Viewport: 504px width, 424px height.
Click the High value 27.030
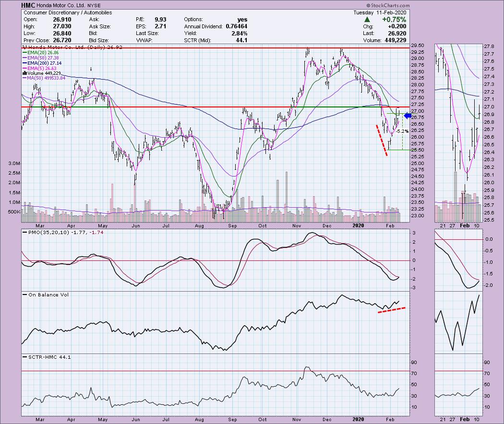(x=62, y=26)
